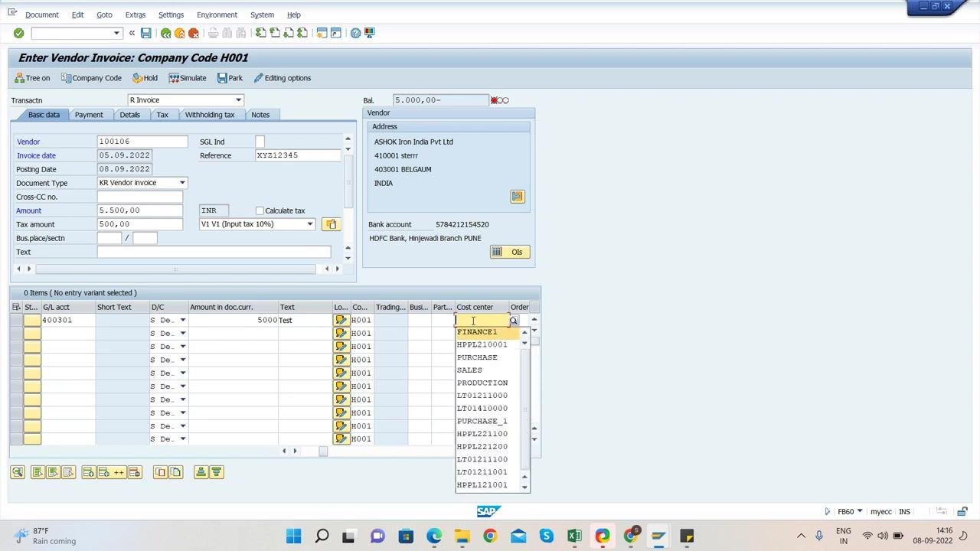Click the Simulate button
The height and width of the screenshot is (551, 980).
pyautogui.click(x=188, y=78)
